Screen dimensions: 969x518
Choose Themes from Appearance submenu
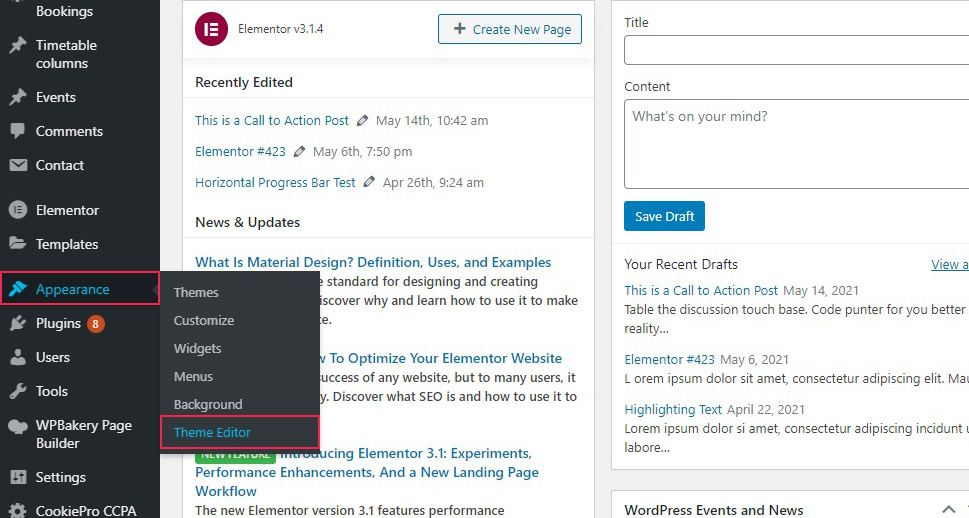pyautogui.click(x=196, y=292)
